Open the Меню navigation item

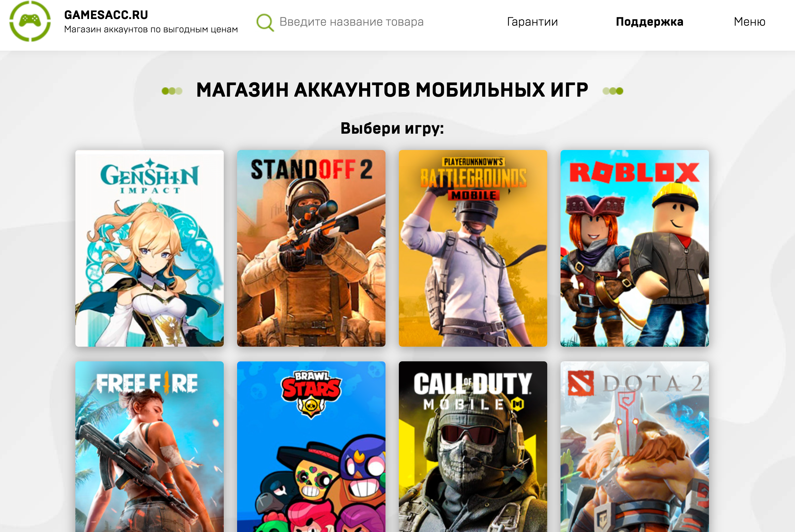pos(750,22)
